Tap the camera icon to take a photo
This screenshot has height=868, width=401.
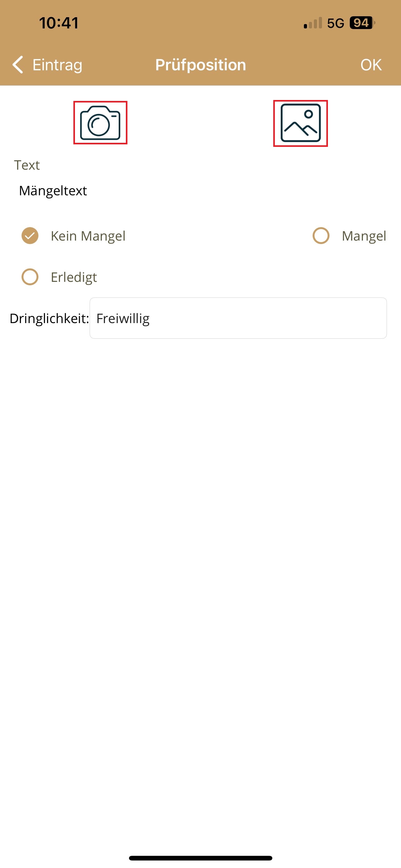tap(100, 123)
